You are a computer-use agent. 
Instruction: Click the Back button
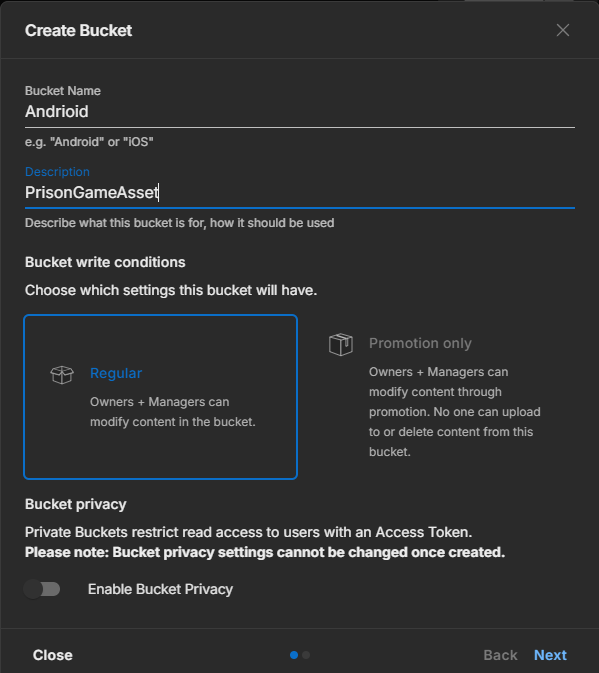(x=500, y=655)
